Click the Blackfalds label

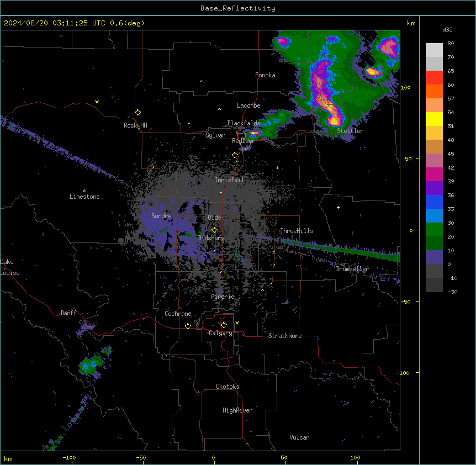tap(244, 123)
